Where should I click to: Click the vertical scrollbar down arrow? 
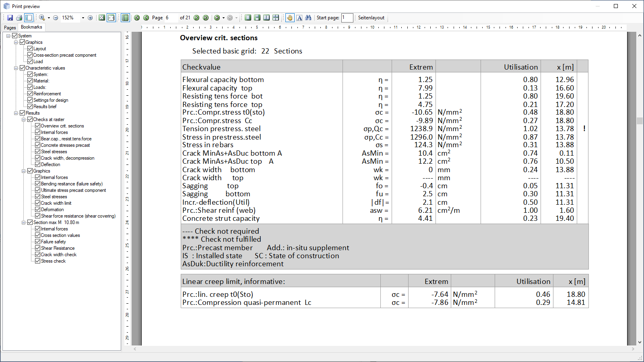[640, 342]
